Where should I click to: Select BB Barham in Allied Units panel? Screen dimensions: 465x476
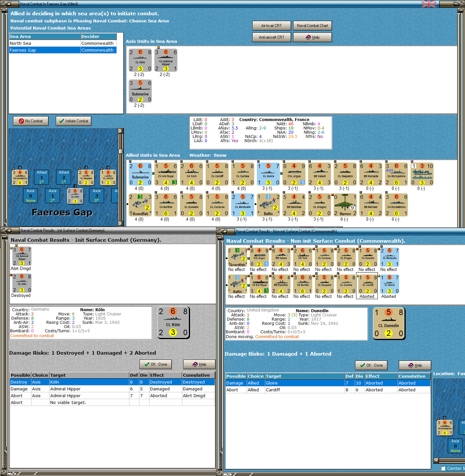371,205
